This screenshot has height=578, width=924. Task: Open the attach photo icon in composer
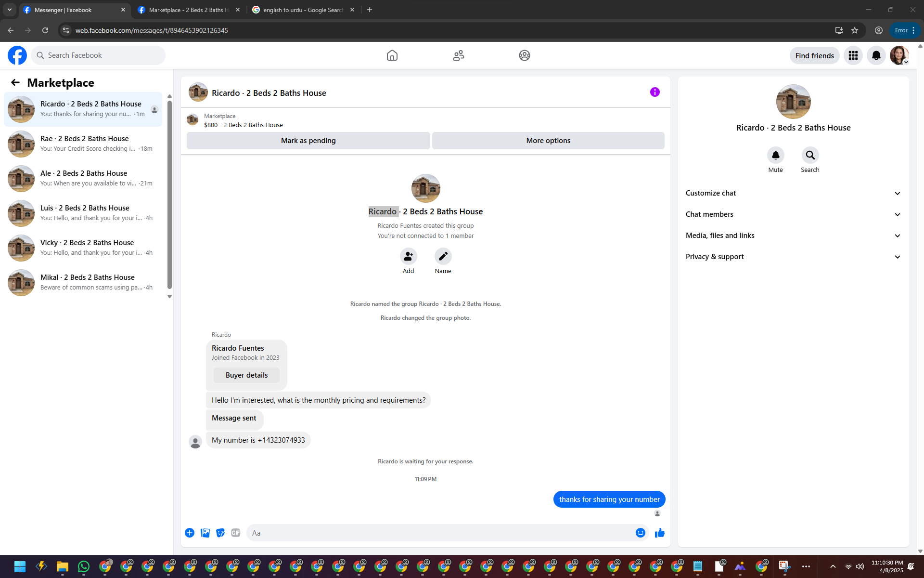[x=205, y=533]
